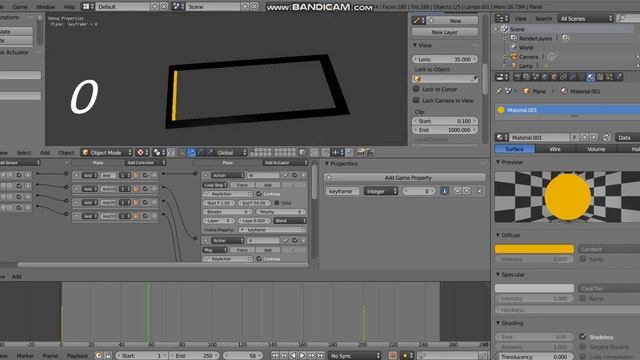Click the add new material plus icon
Screen dimensions: 640x360
coord(584,138)
